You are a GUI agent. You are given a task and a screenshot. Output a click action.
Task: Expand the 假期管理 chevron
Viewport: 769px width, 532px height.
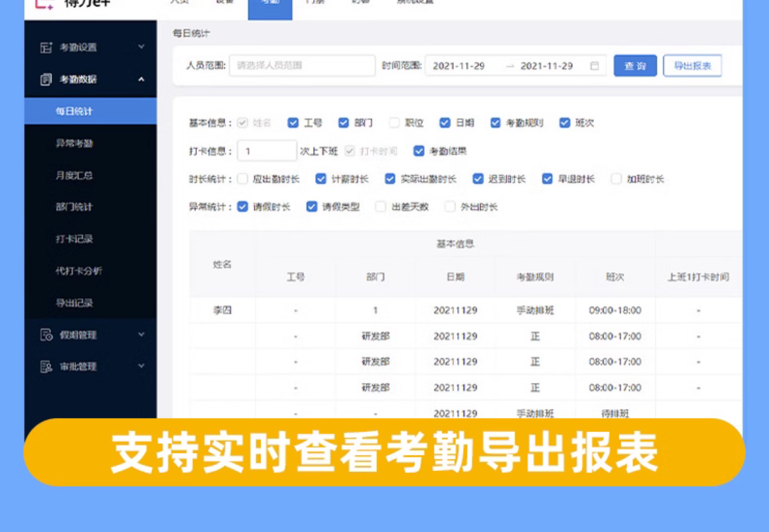(x=141, y=334)
